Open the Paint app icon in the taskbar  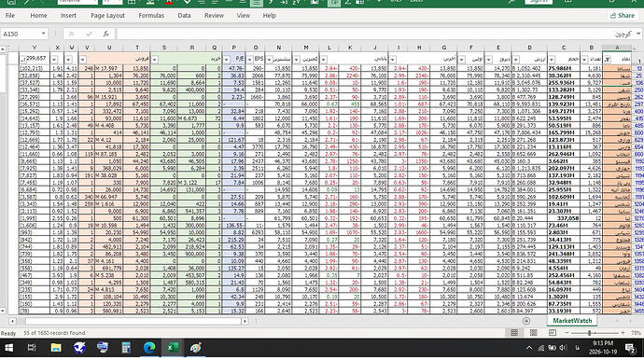(196, 348)
